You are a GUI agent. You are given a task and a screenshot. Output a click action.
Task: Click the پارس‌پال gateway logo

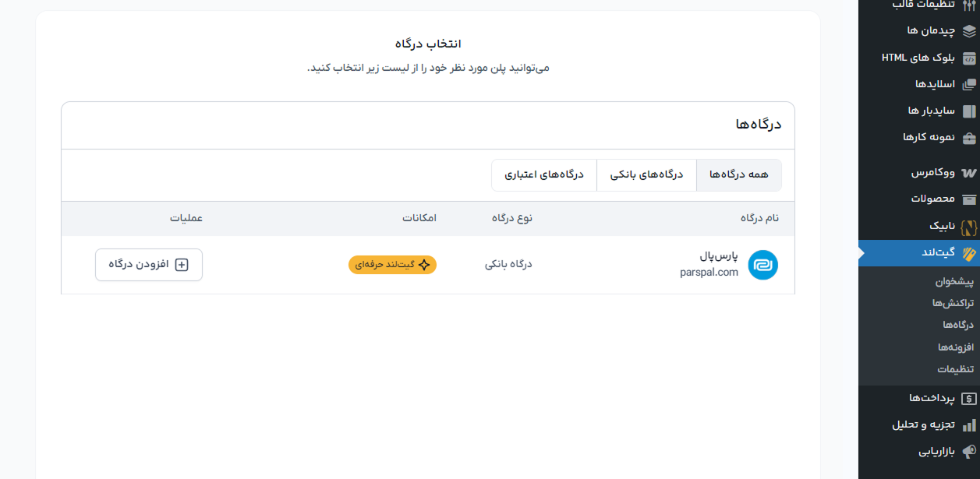pyautogui.click(x=762, y=265)
